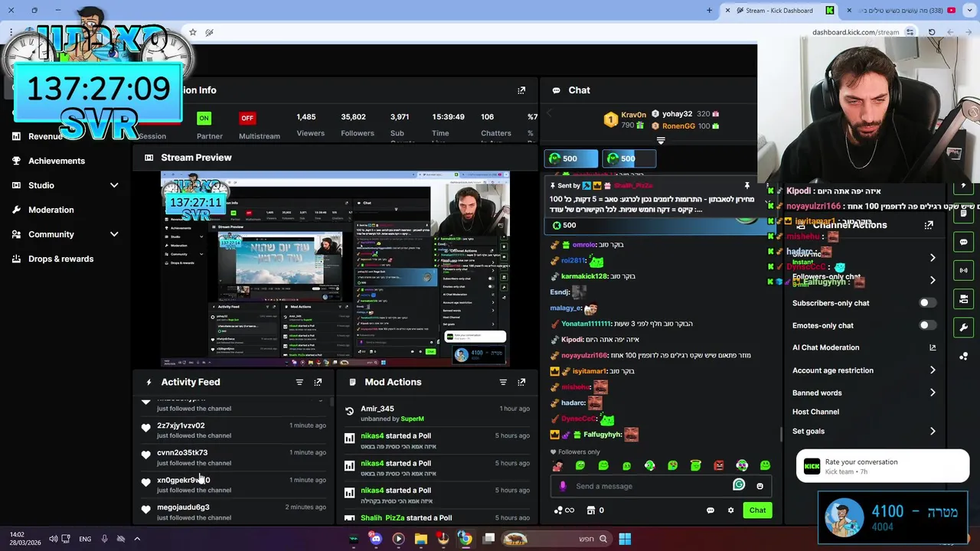
Task: Open Account age restriction options
Action: pyautogui.click(x=864, y=370)
